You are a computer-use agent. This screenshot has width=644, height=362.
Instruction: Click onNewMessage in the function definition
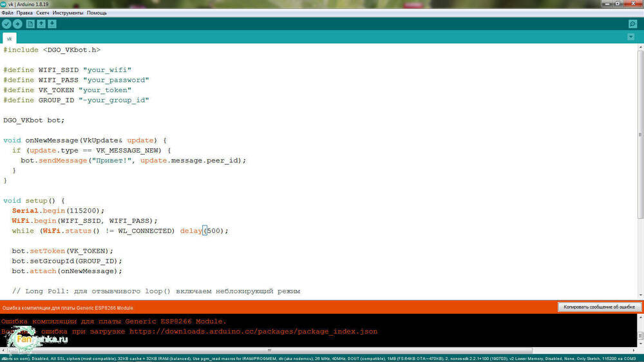pos(52,140)
